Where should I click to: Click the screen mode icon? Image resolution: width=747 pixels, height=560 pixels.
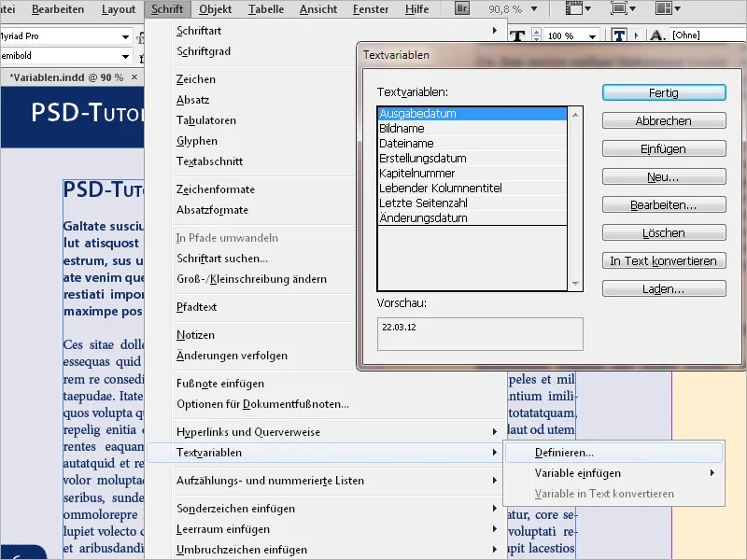pyautogui.click(x=618, y=8)
